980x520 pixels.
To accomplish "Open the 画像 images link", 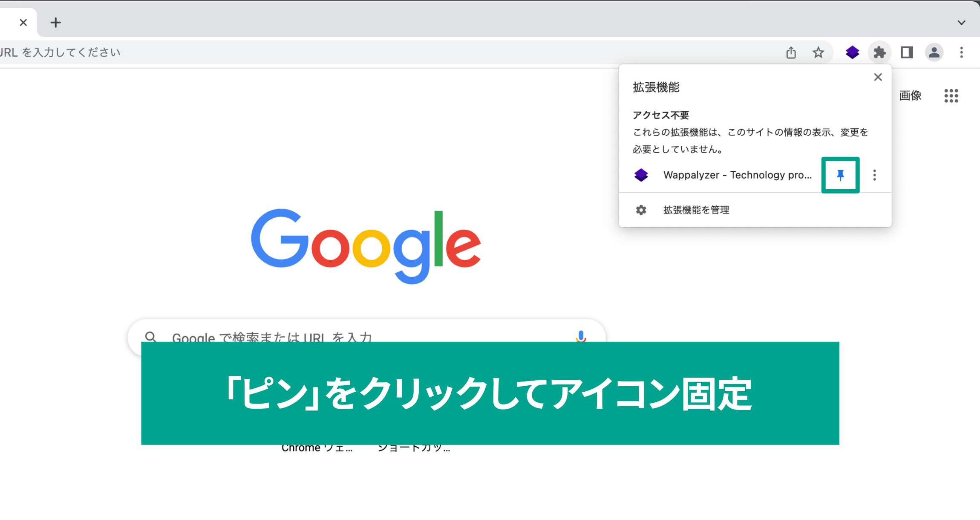I will click(910, 96).
